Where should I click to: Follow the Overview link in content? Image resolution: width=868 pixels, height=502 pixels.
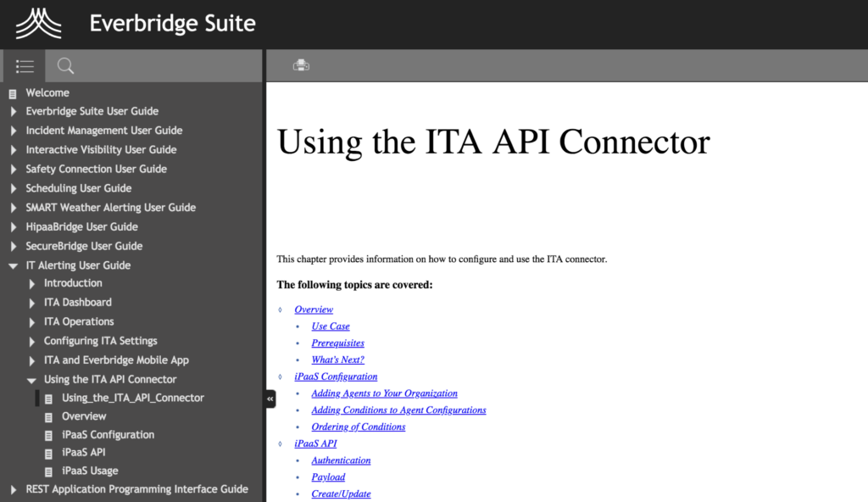coord(314,310)
